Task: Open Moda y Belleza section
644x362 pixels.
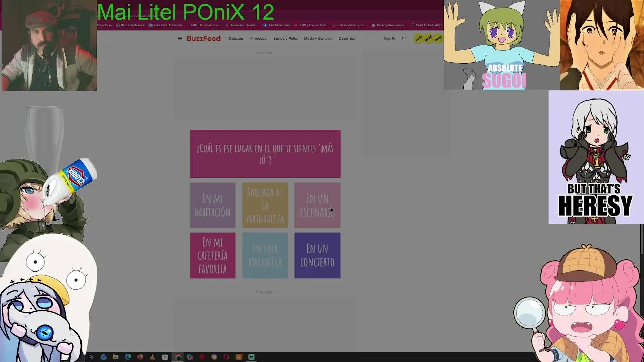Action: 317,38
